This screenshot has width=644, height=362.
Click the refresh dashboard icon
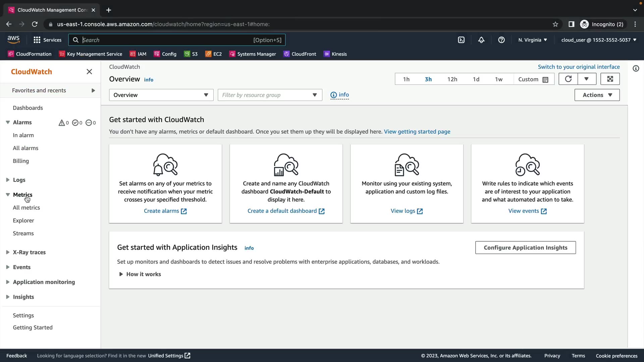[568, 79]
